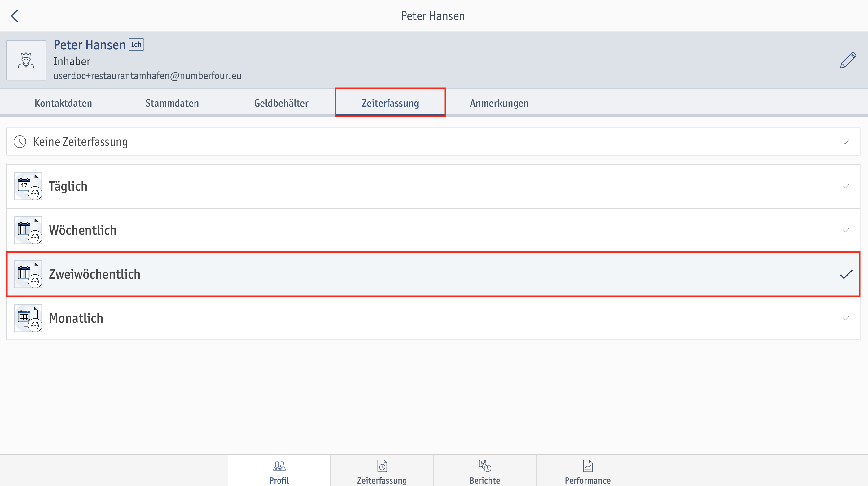
Task: Choose the Monatlich option label
Action: (76, 318)
